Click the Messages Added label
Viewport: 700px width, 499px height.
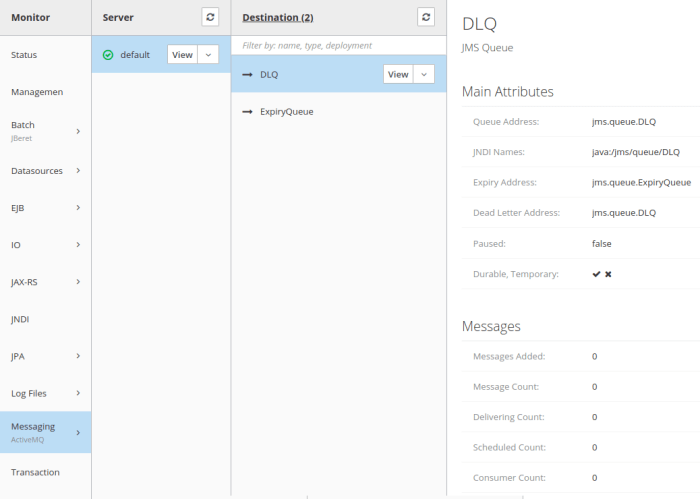[509, 356]
